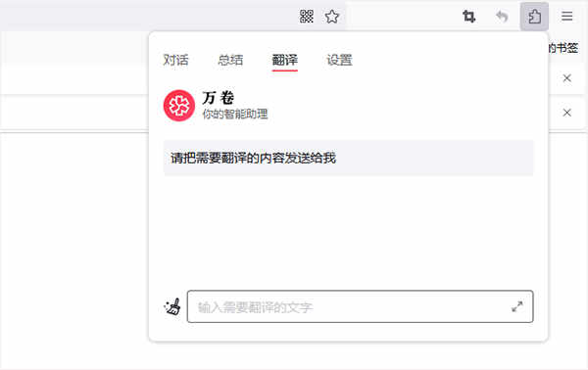Screen dimensions: 588x370
Task: Click the QR code icon in address bar
Action: (x=307, y=17)
